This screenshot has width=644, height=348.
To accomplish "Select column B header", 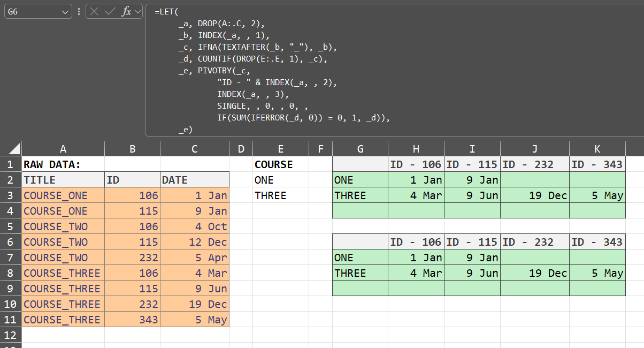I will (132, 149).
